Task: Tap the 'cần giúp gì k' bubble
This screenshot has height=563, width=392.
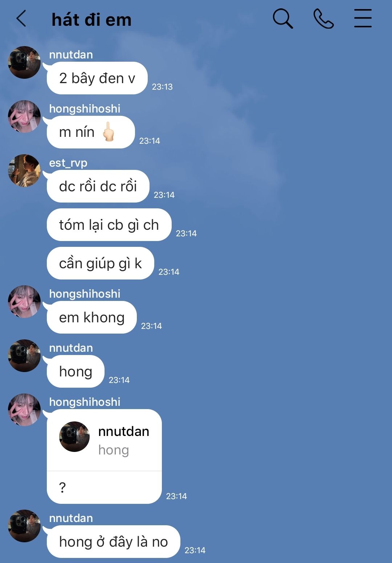Action: tap(100, 263)
